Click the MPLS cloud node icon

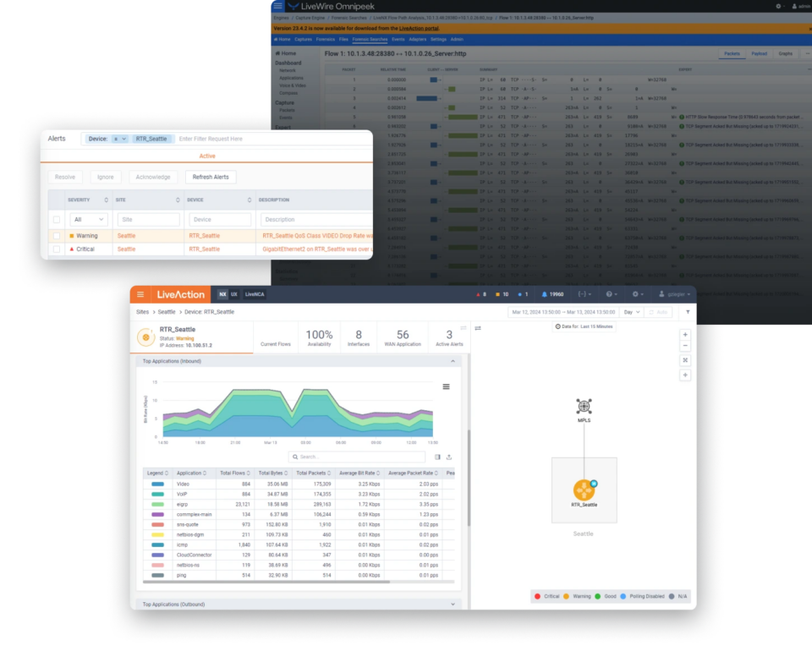tap(584, 407)
